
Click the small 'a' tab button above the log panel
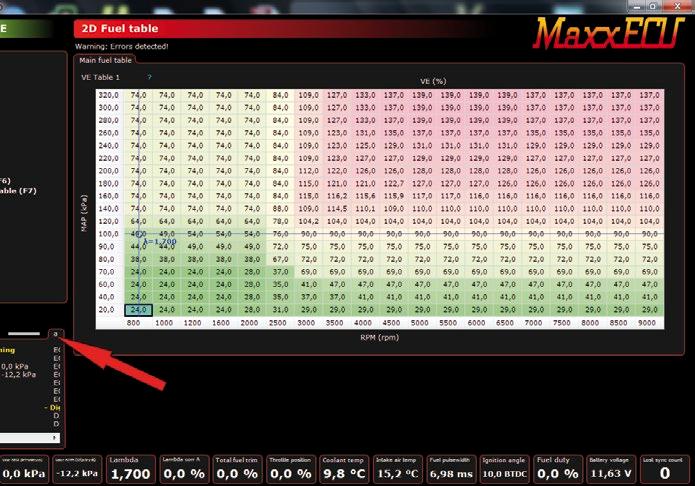pyautogui.click(x=56, y=334)
